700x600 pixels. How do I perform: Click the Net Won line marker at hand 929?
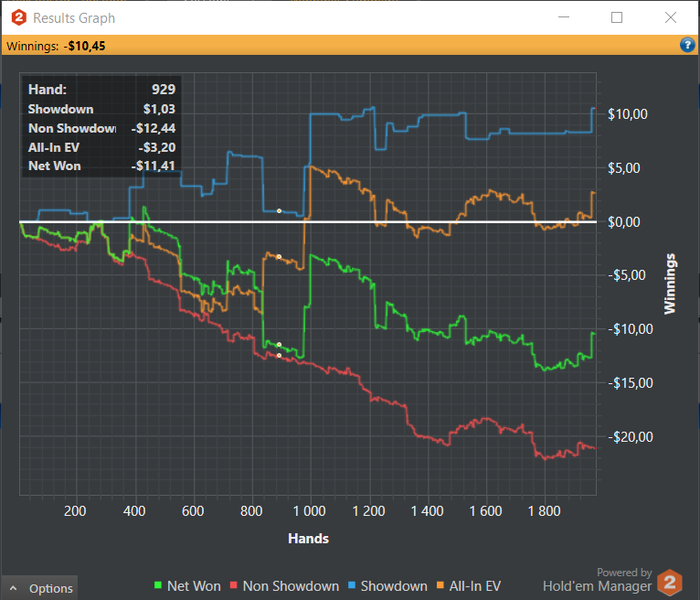click(x=279, y=345)
